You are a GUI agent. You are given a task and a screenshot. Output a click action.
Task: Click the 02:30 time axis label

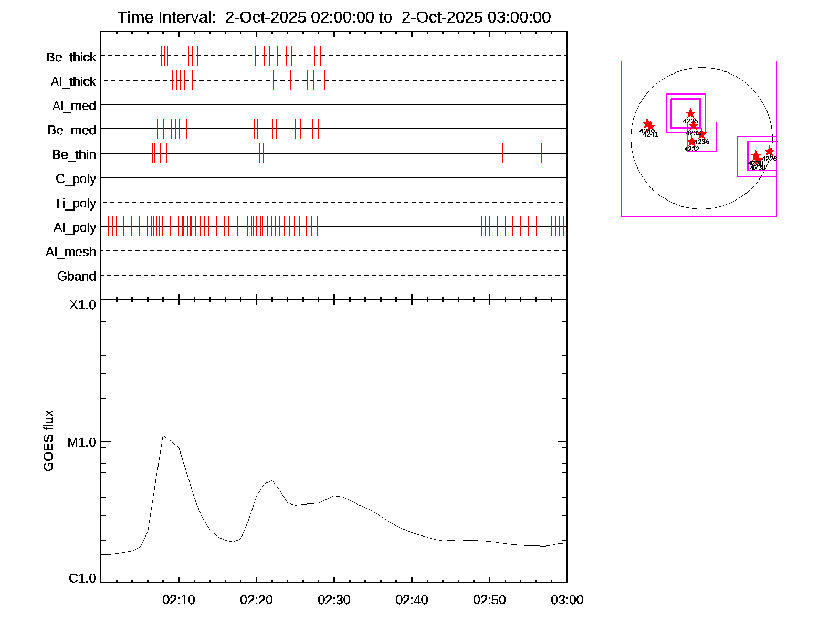pyautogui.click(x=334, y=600)
